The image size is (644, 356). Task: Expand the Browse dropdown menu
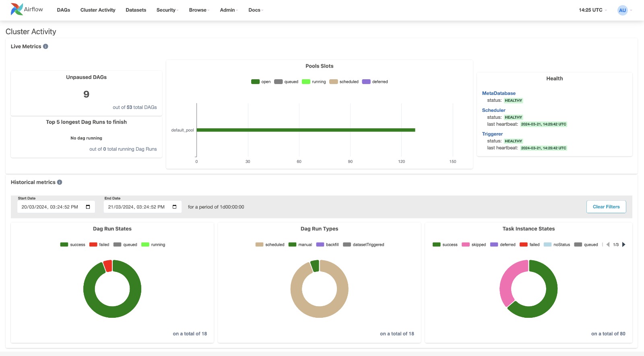coord(199,10)
